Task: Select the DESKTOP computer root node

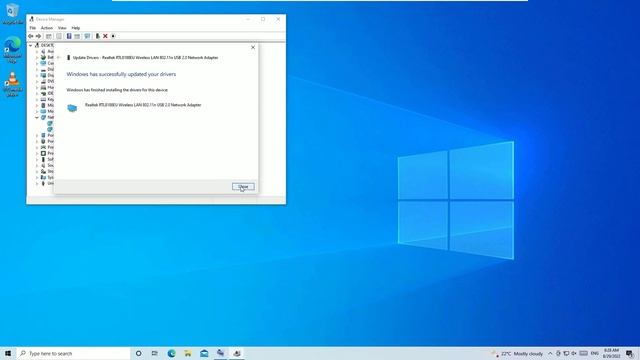Action: (44, 45)
